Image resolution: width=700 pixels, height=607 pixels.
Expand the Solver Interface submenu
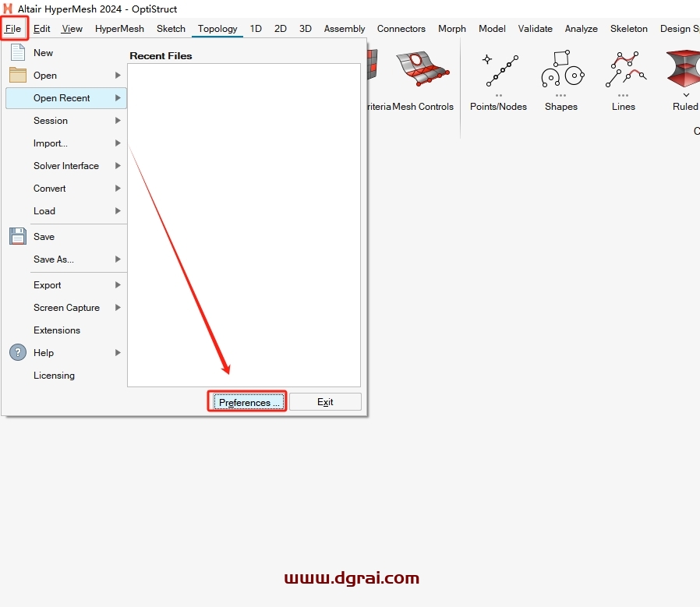[x=118, y=166]
